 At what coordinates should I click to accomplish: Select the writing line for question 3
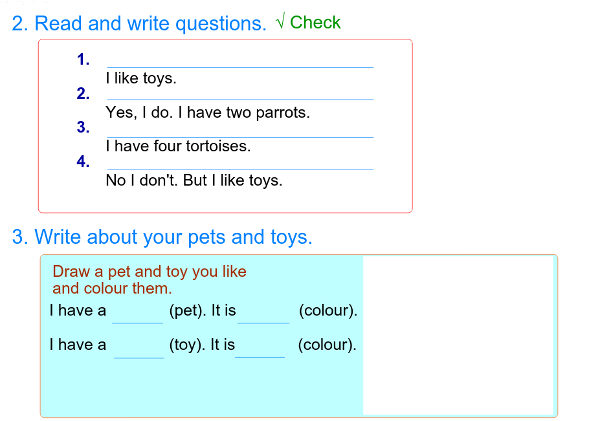pyautogui.click(x=239, y=129)
